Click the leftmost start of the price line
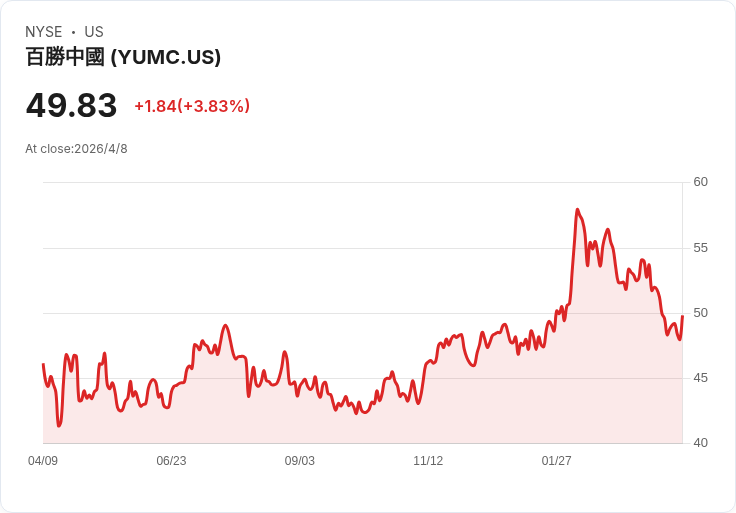Image resolution: width=736 pixels, height=513 pixels. pos(43,365)
